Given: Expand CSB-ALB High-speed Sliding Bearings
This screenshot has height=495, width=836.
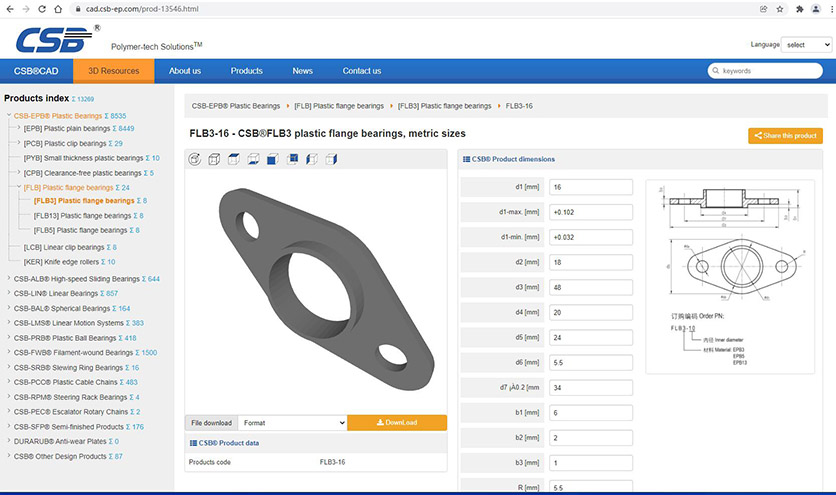Looking at the screenshot, I should click(x=9, y=278).
